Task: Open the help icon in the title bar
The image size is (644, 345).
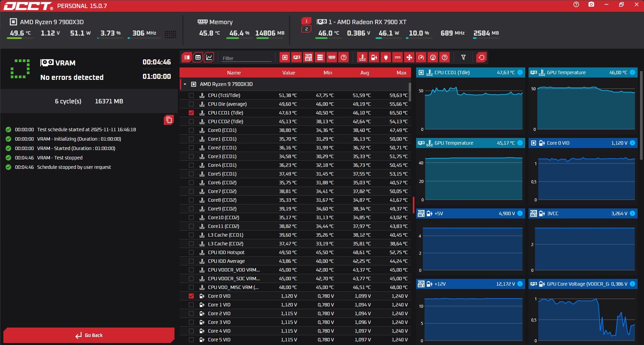Action: pyautogui.click(x=576, y=5)
